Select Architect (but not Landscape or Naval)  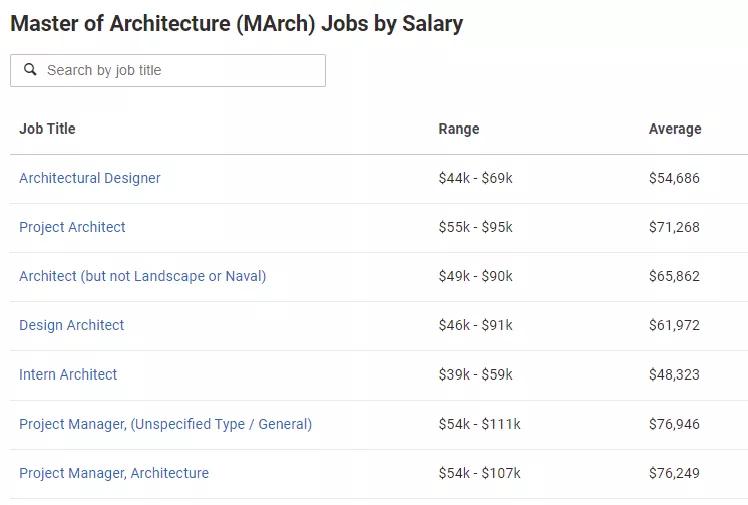tap(143, 276)
